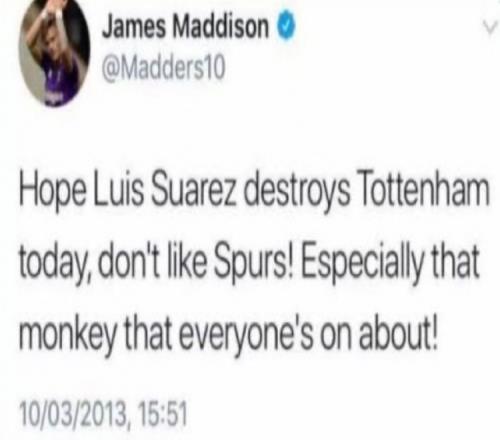Click the word about! ending the tweet
This screenshot has height=440, width=500.
(x=397, y=333)
